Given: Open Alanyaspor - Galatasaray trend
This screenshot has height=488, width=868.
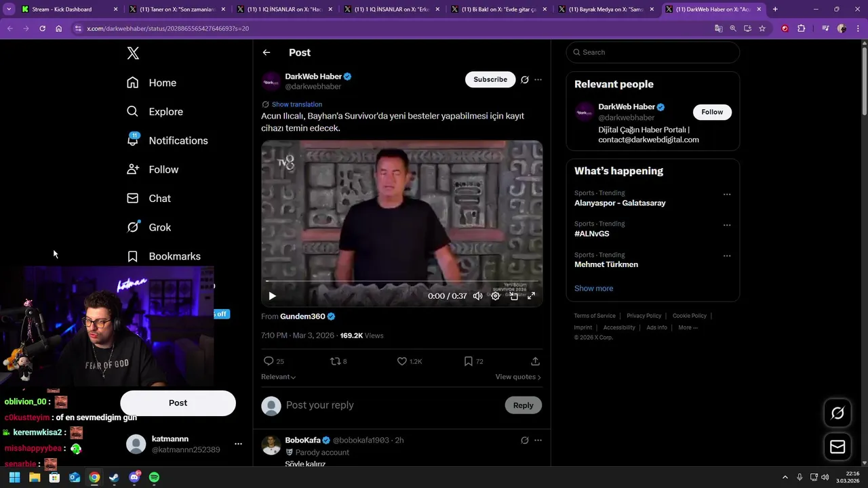Looking at the screenshot, I should (620, 203).
